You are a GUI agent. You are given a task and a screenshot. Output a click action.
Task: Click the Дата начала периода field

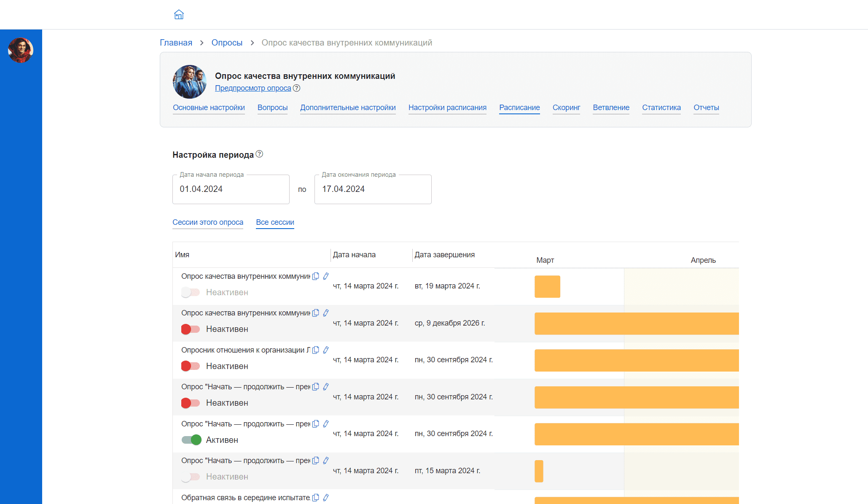click(x=231, y=189)
